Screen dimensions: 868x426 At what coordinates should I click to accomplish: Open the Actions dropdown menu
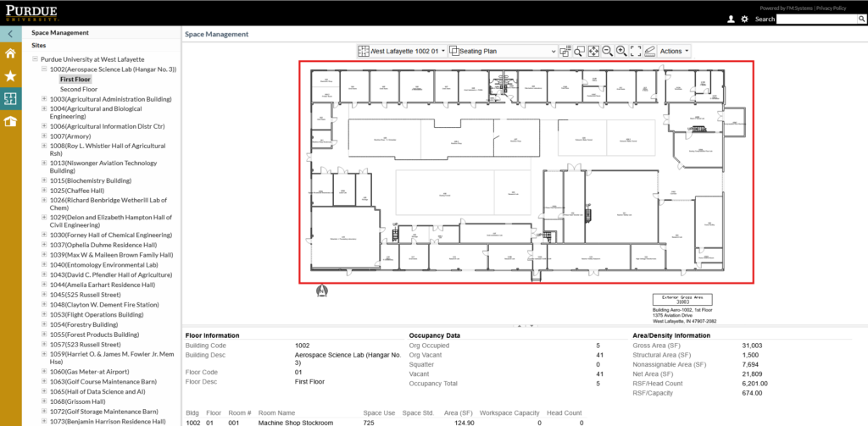tap(675, 51)
